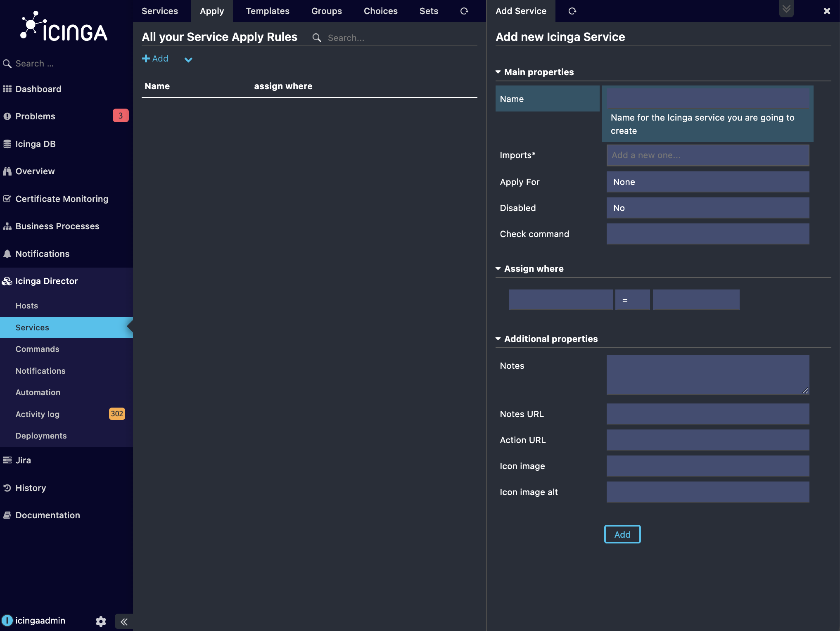Switch to the Sets tab
The image size is (840, 631).
click(429, 11)
